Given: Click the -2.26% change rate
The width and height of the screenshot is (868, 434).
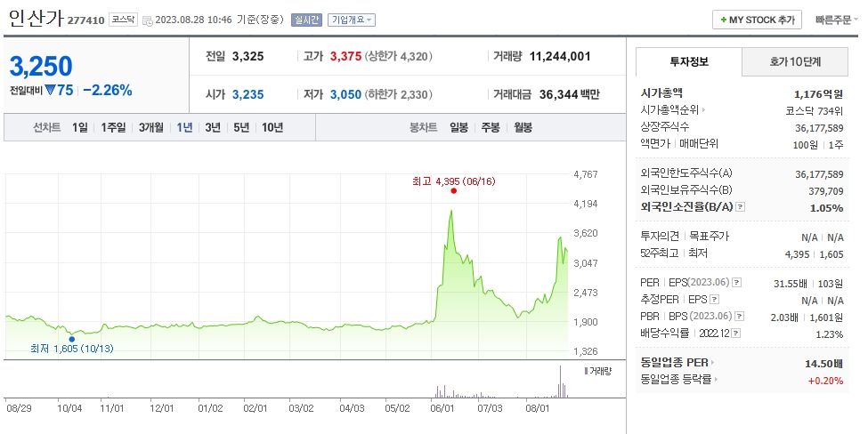Looking at the screenshot, I should (108, 90).
